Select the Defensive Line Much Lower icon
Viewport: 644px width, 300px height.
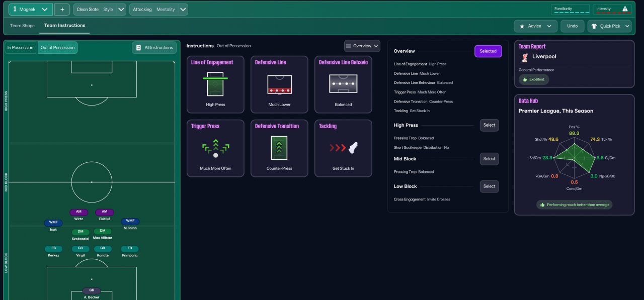279,84
